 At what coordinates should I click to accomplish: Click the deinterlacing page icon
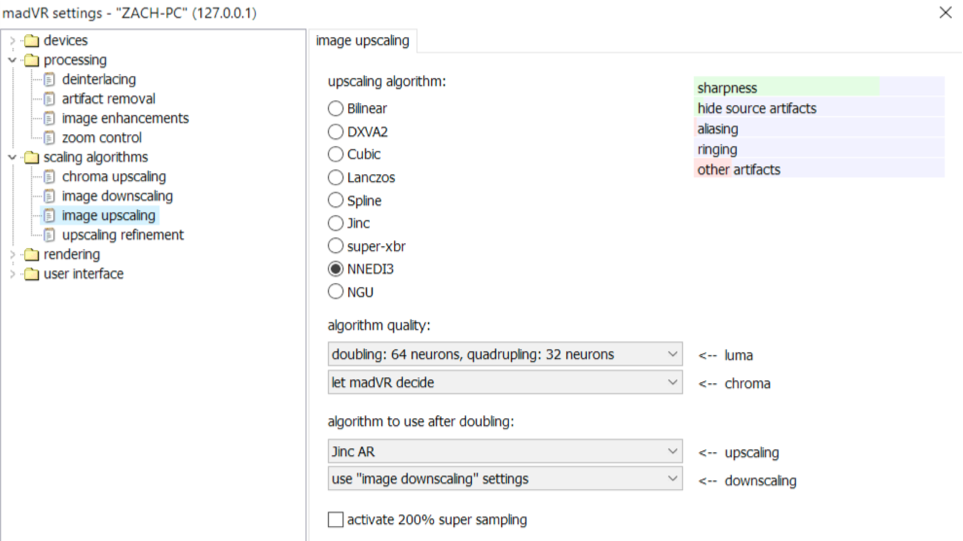click(49, 80)
